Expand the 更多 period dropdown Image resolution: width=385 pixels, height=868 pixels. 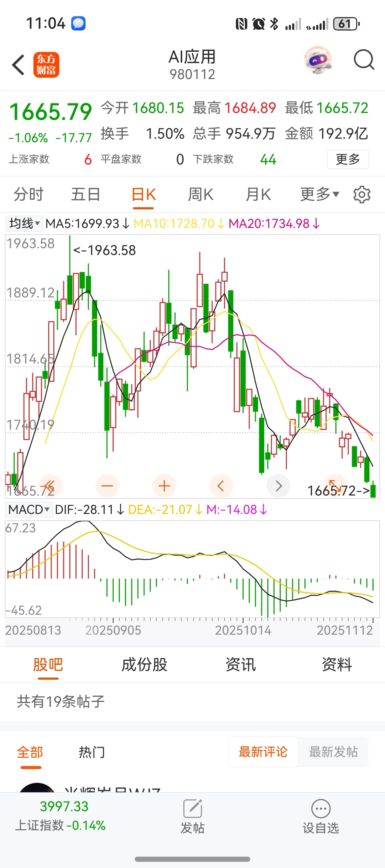coord(320,194)
